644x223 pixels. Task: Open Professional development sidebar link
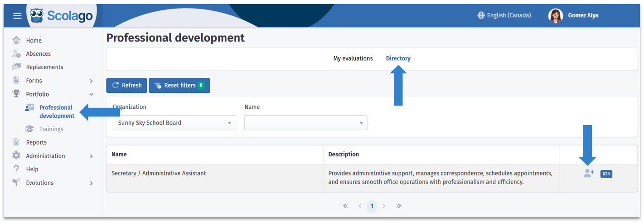coord(57,111)
